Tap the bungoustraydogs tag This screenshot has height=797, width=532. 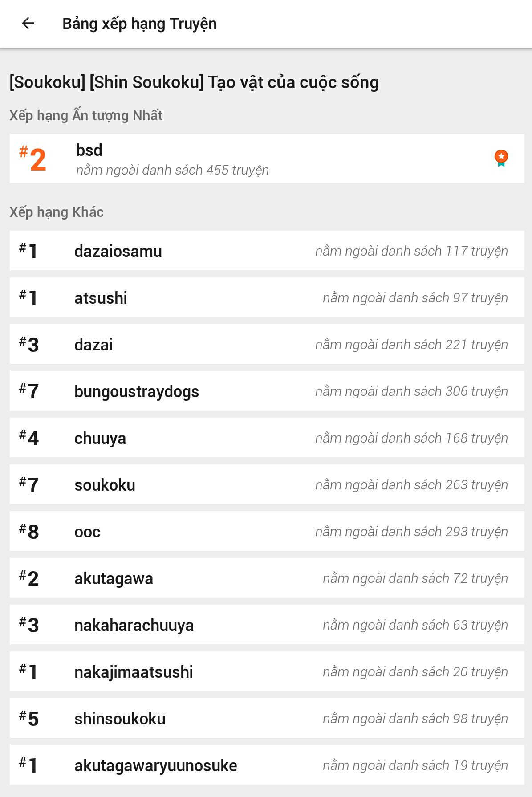point(136,391)
